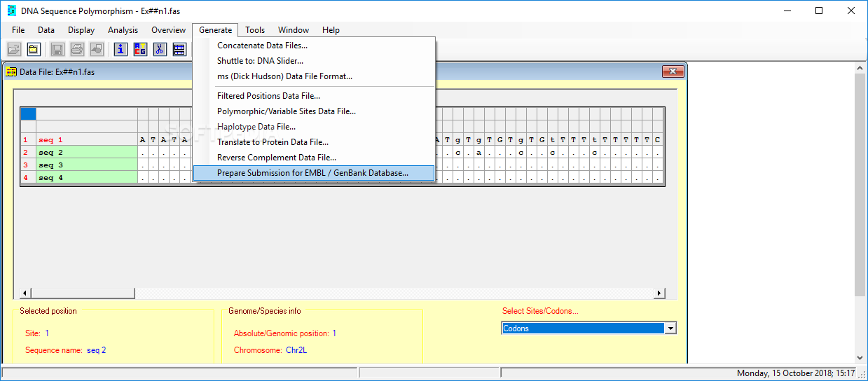Viewport: 868px width, 381px height.
Task: Open the Data menu
Action: 46,30
